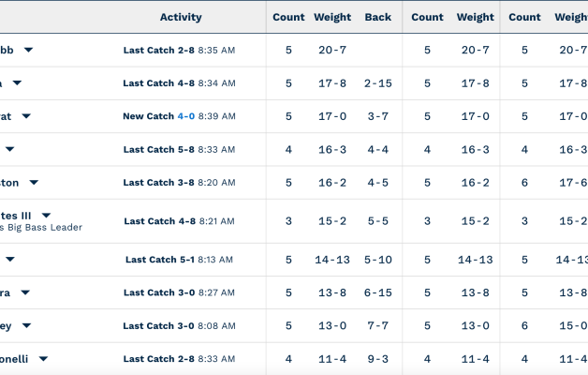This screenshot has width=588, height=375.
Task: Expand the arrow in the Last Catch 5-8 row
Action: (9, 149)
